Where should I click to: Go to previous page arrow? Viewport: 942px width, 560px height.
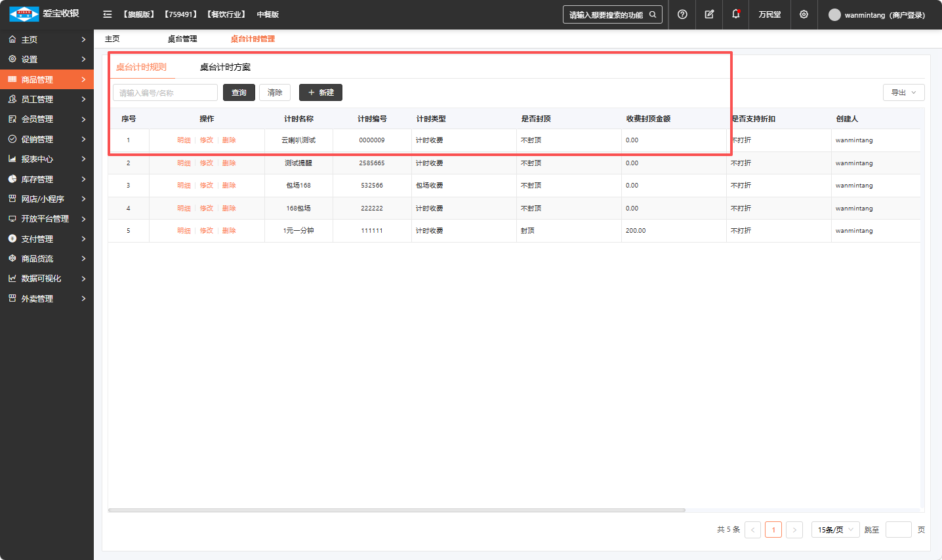click(752, 529)
